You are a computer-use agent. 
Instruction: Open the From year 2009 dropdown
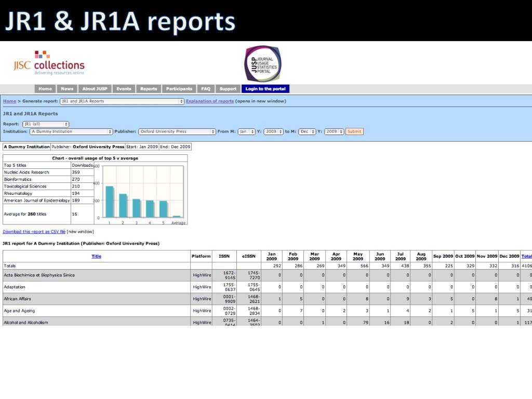click(x=273, y=131)
